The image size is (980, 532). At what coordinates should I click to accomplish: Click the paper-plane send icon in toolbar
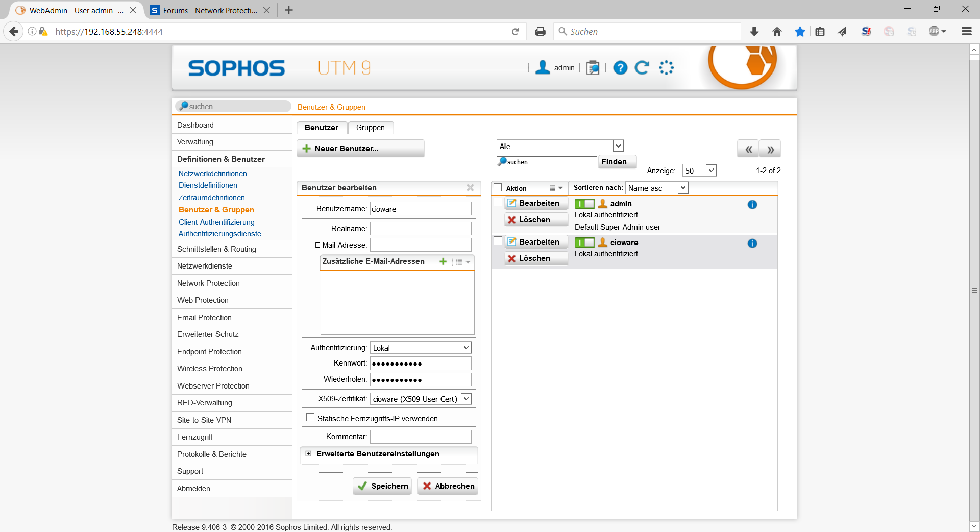(843, 32)
